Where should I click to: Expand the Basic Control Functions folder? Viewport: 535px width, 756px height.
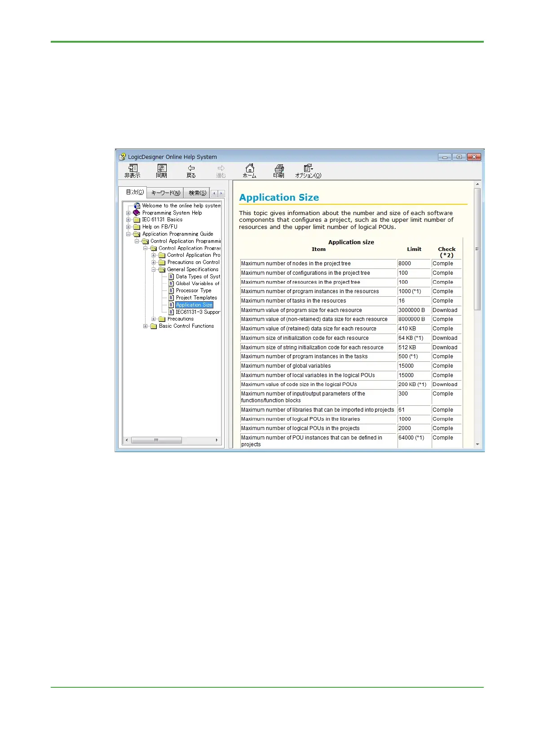[x=146, y=326]
